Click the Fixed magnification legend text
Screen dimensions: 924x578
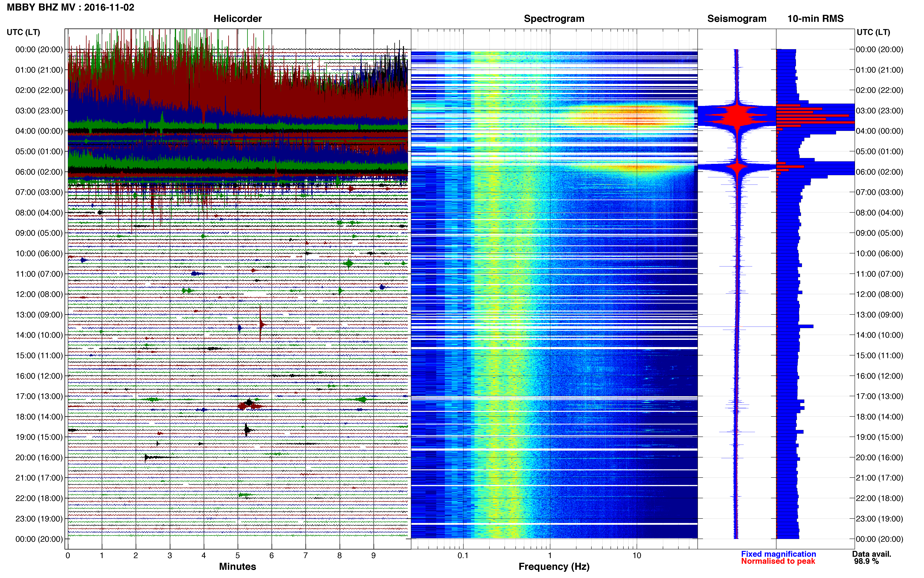point(778,554)
